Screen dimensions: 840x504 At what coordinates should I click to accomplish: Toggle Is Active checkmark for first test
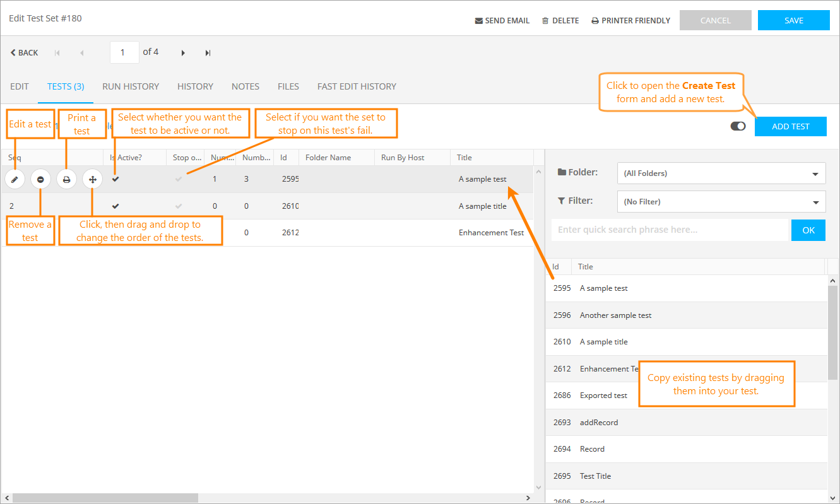tap(115, 179)
